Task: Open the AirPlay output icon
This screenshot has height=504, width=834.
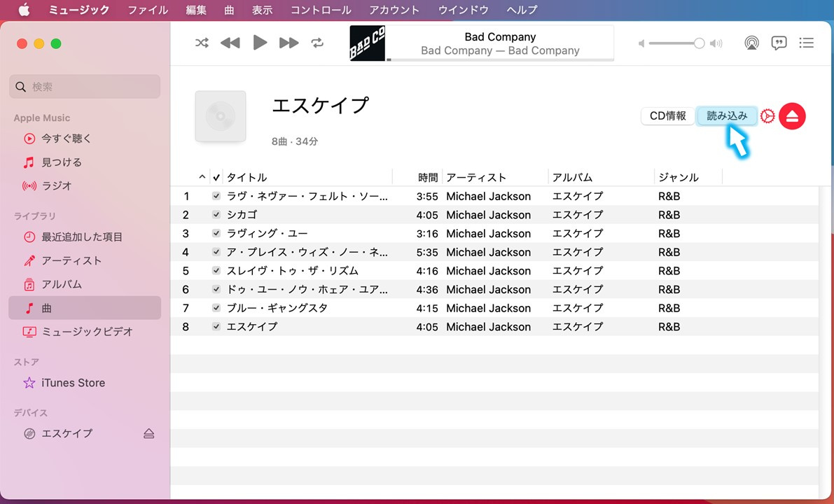Action: point(751,43)
